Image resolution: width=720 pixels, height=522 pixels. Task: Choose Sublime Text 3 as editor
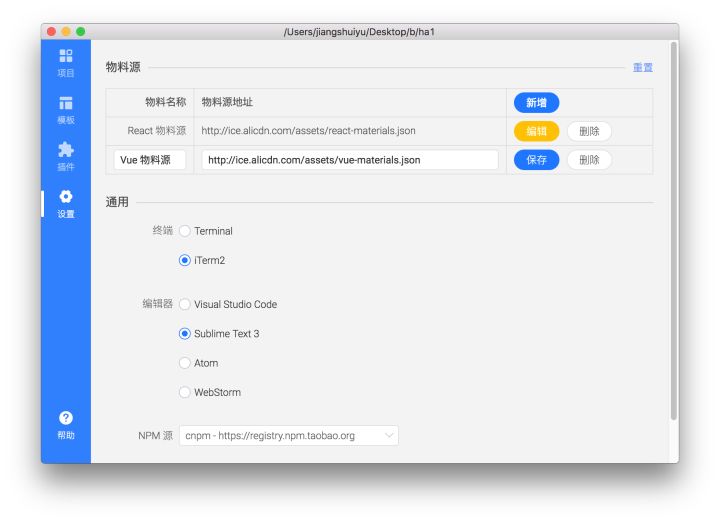185,334
